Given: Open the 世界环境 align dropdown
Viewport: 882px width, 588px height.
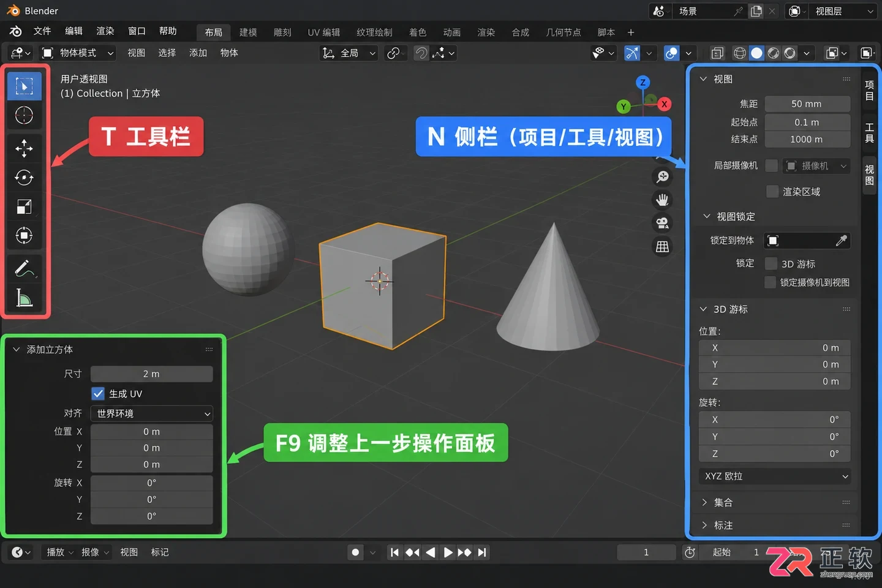Looking at the screenshot, I should click(152, 413).
